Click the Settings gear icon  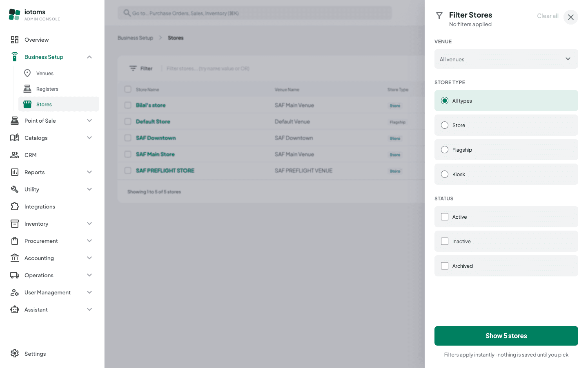pos(15,354)
